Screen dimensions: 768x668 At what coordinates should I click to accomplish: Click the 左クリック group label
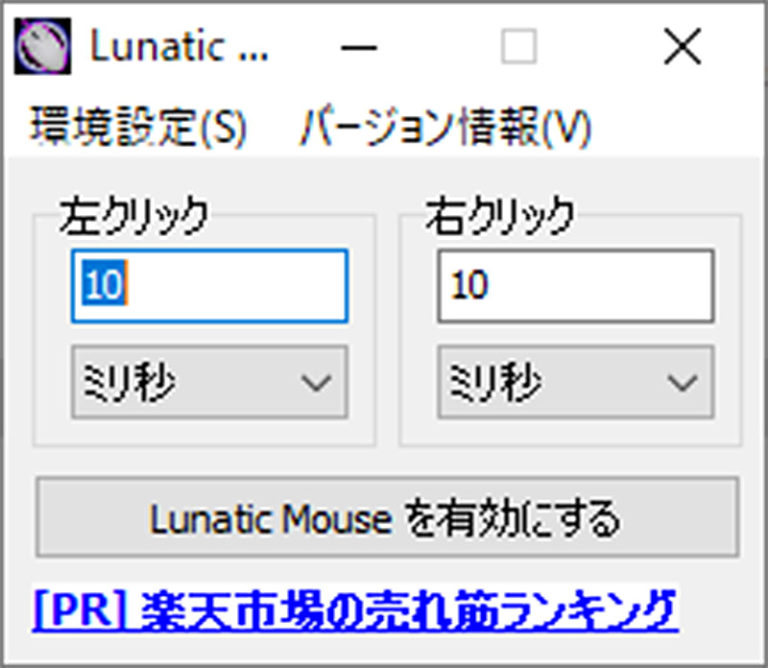[135, 214]
